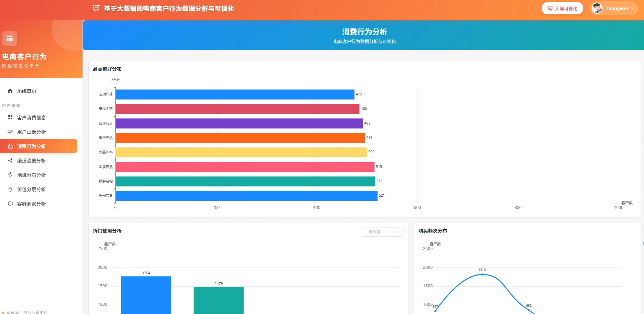Go to 用户画像分析 page
This screenshot has height=314, width=644.
click(x=38, y=132)
